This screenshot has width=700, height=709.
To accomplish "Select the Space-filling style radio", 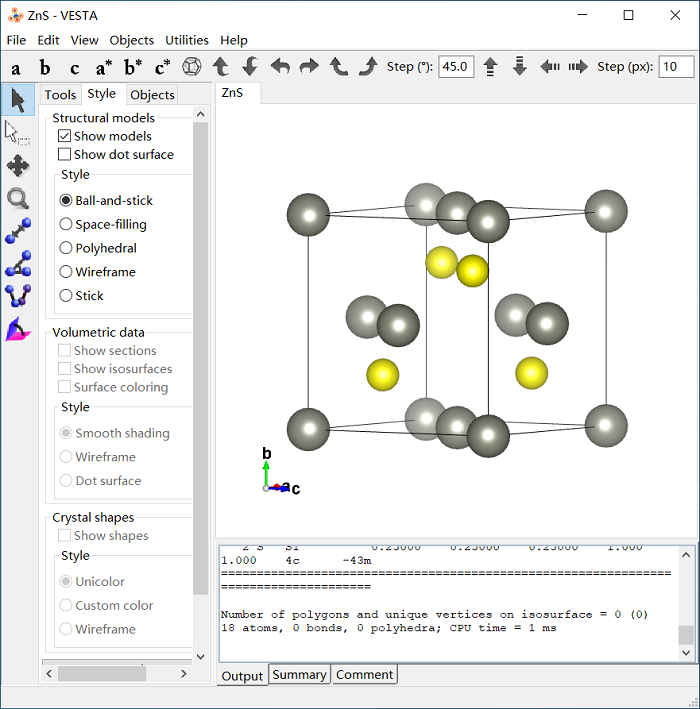I will click(66, 225).
